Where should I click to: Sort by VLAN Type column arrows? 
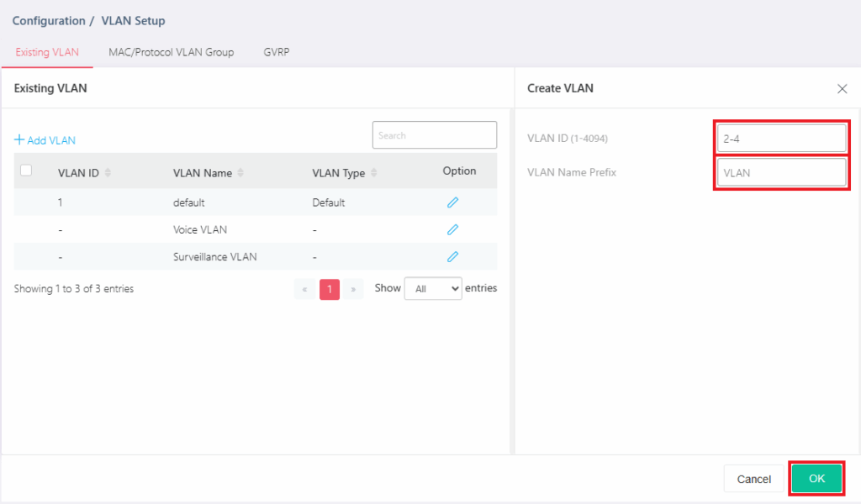coord(374,173)
